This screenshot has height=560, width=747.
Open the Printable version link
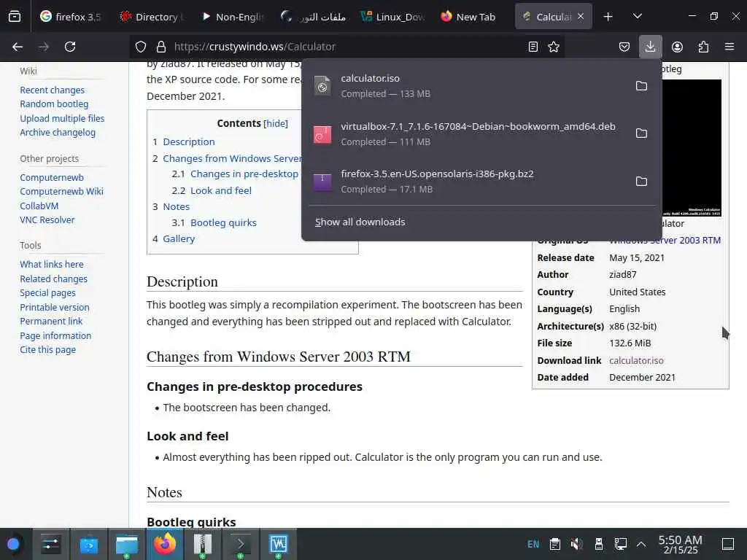click(54, 308)
